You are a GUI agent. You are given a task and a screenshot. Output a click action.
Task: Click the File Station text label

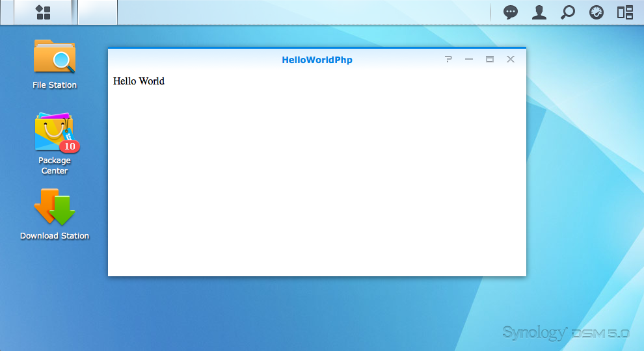[x=55, y=85]
